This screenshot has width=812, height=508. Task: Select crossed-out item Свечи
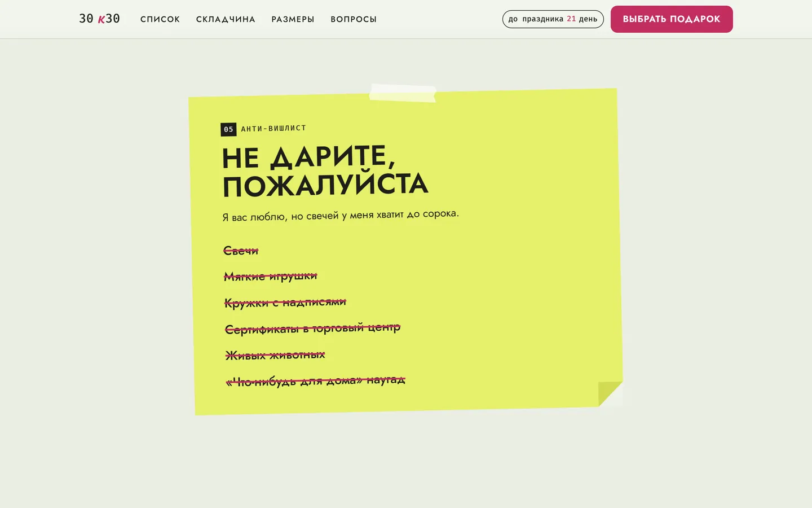(241, 251)
